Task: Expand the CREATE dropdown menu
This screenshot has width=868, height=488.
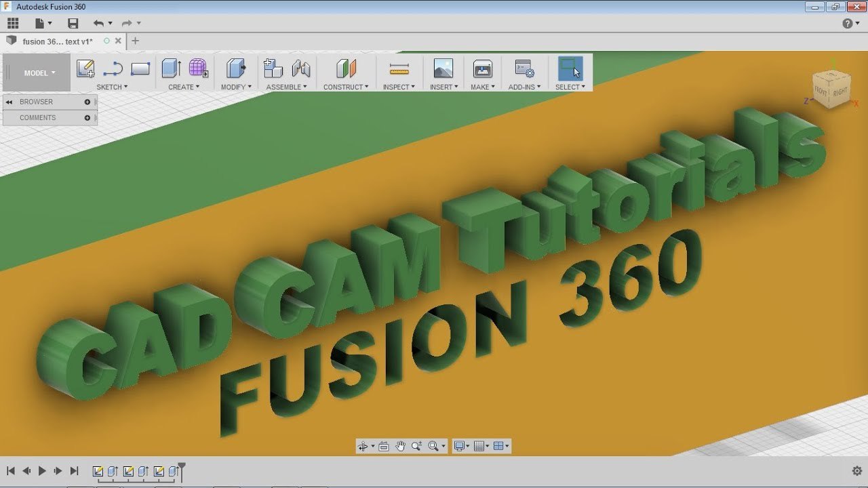Action: (184, 87)
